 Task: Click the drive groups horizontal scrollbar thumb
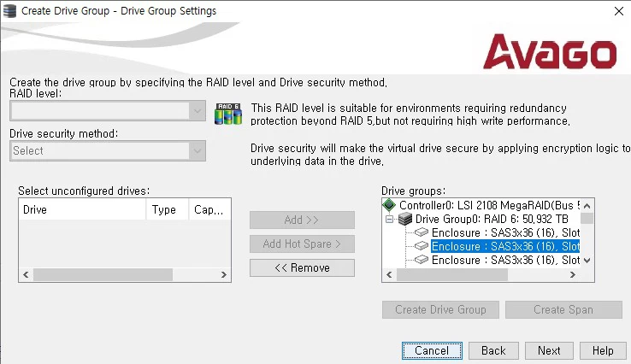pyautogui.click(x=452, y=275)
